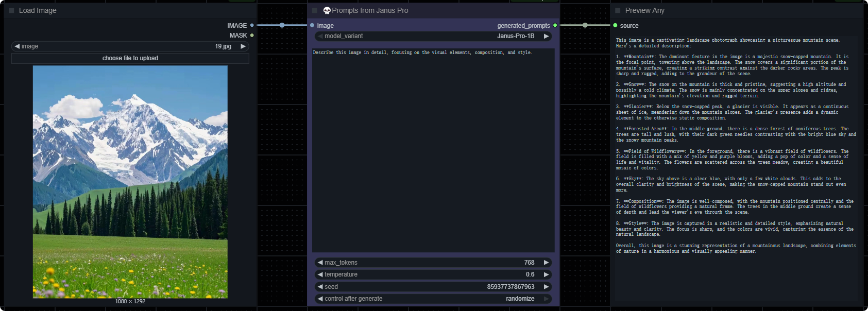Click link midpoint between Janus and Preview Any
The image size is (868, 311).
pos(585,25)
